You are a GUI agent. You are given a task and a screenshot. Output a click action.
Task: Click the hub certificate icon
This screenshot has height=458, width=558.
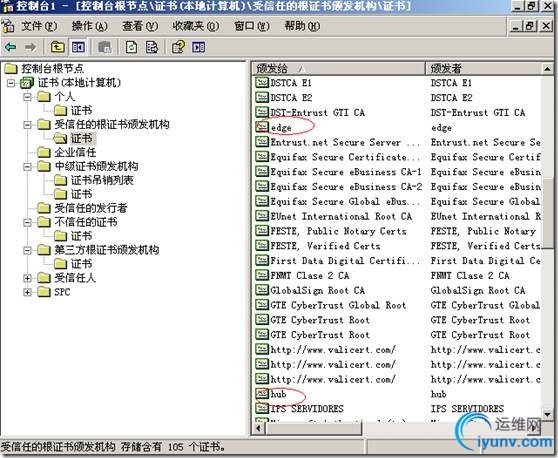click(262, 394)
